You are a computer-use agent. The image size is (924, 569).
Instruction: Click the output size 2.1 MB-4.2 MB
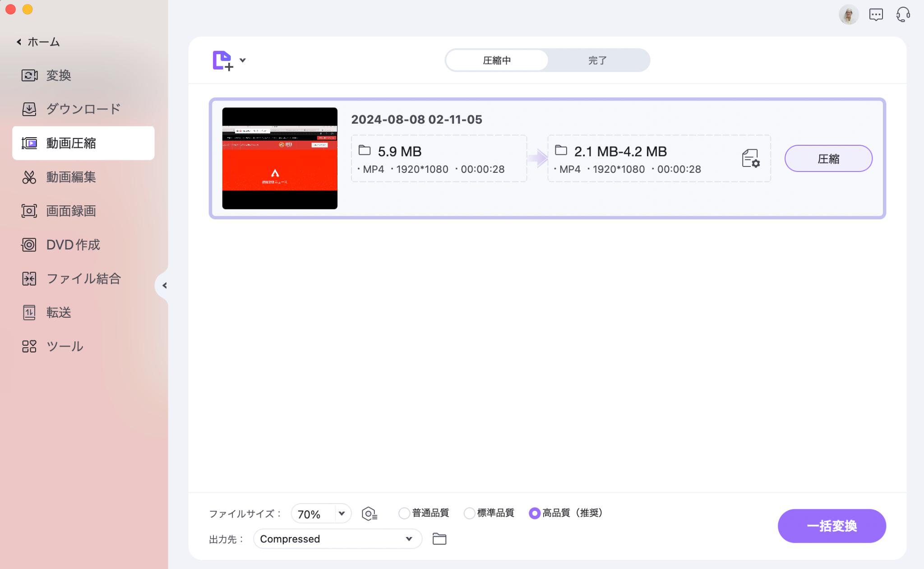(x=620, y=151)
